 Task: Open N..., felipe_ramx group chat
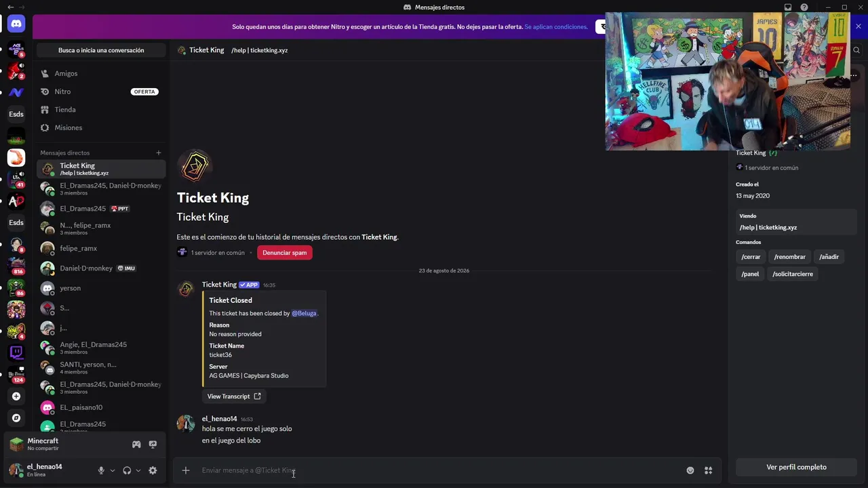[x=101, y=228]
